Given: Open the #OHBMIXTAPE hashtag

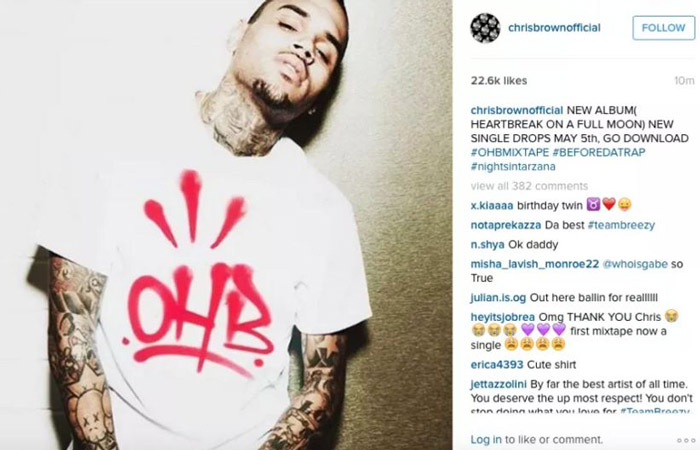Looking at the screenshot, I should [510, 152].
